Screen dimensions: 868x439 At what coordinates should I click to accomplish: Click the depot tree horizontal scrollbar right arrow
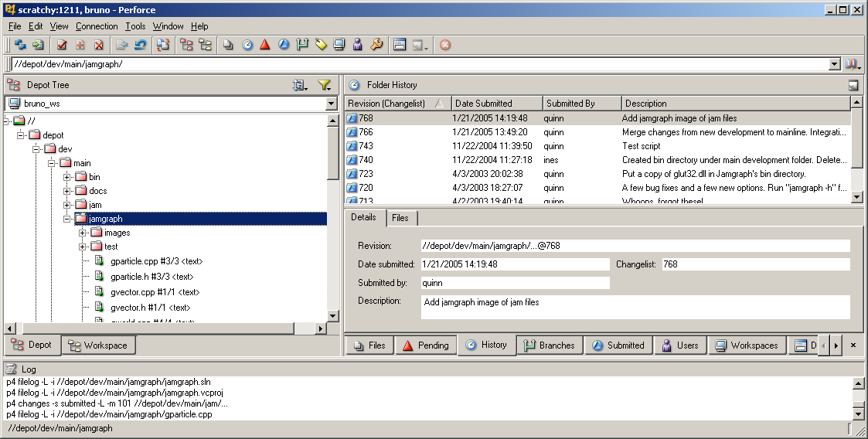[x=321, y=328]
